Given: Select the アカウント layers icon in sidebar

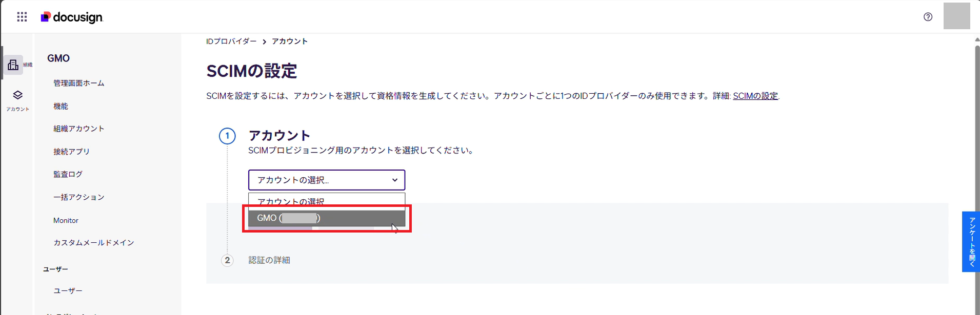Looking at the screenshot, I should [18, 100].
